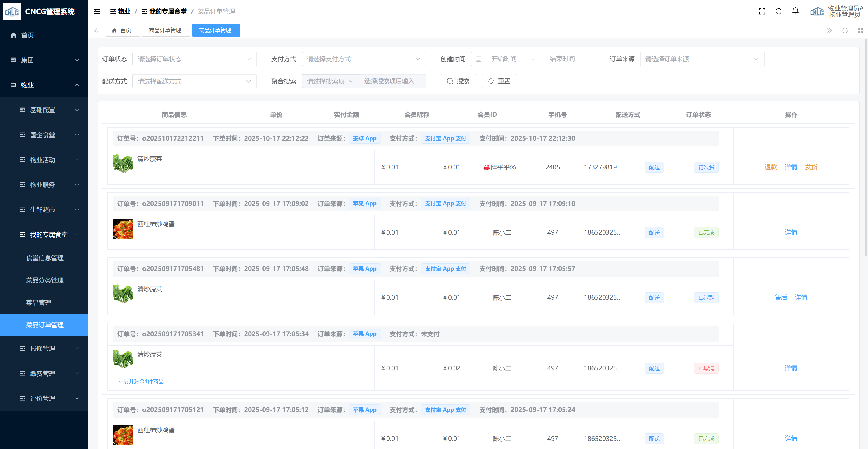Enter fullscreen mode via header icon
The image size is (868, 449).
click(x=762, y=12)
